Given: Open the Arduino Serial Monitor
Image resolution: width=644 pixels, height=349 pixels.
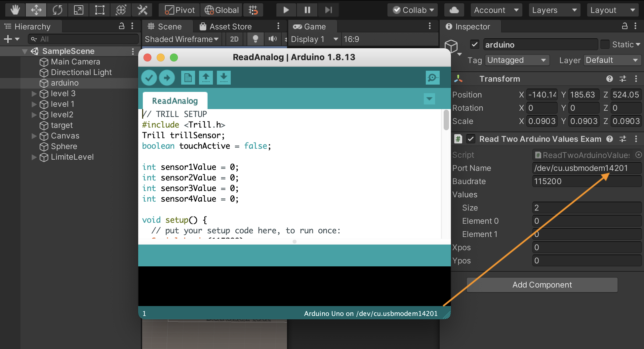Looking at the screenshot, I should click(433, 78).
